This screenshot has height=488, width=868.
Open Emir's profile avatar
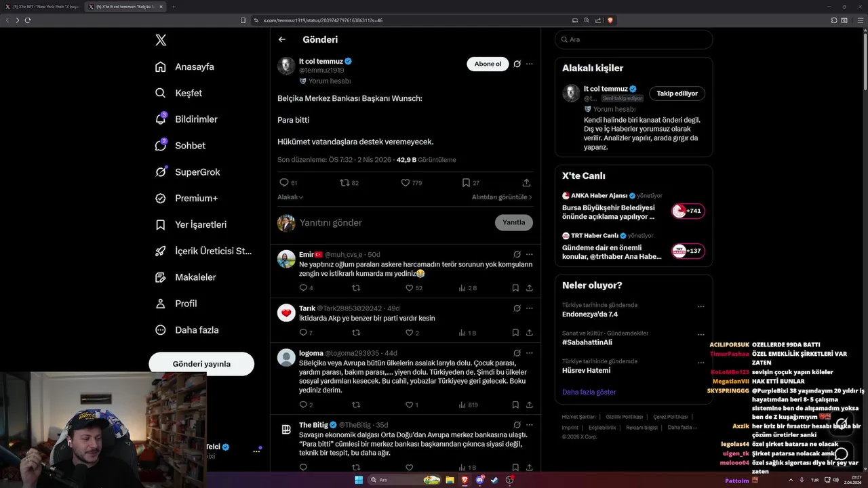coord(286,259)
